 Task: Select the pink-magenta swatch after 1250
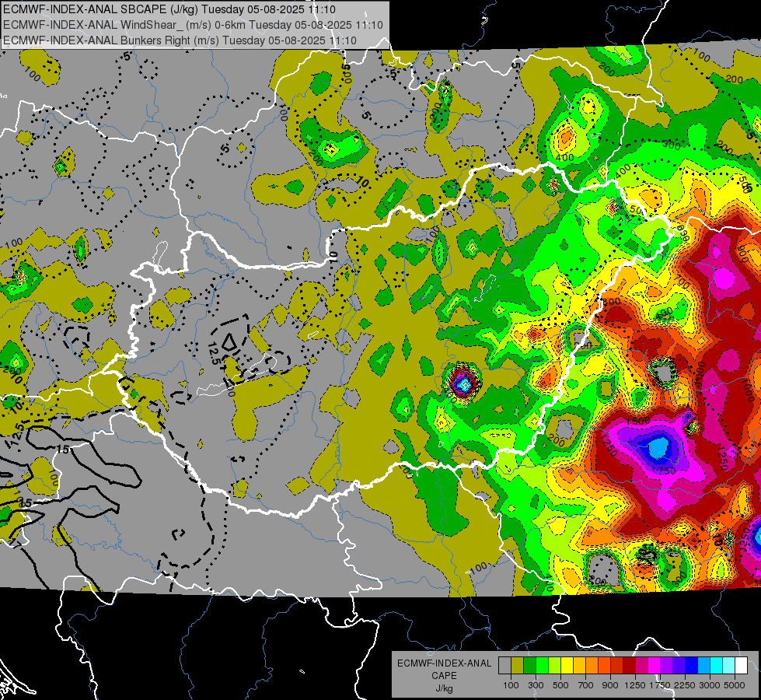[x=641, y=666]
